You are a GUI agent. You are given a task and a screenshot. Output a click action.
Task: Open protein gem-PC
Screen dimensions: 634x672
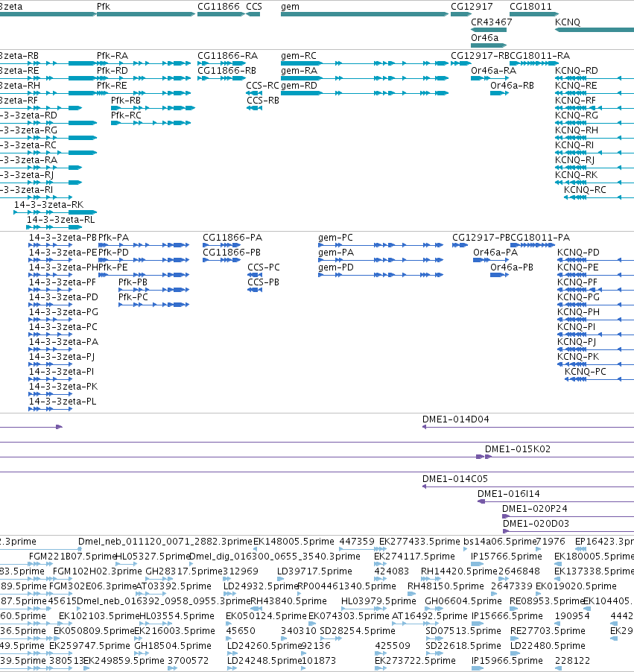335,238
